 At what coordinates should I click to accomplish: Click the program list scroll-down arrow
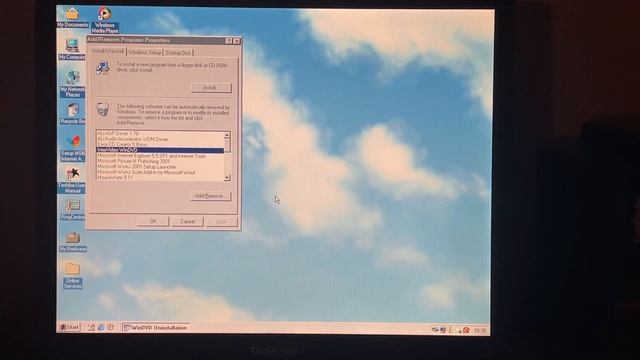tap(227, 178)
